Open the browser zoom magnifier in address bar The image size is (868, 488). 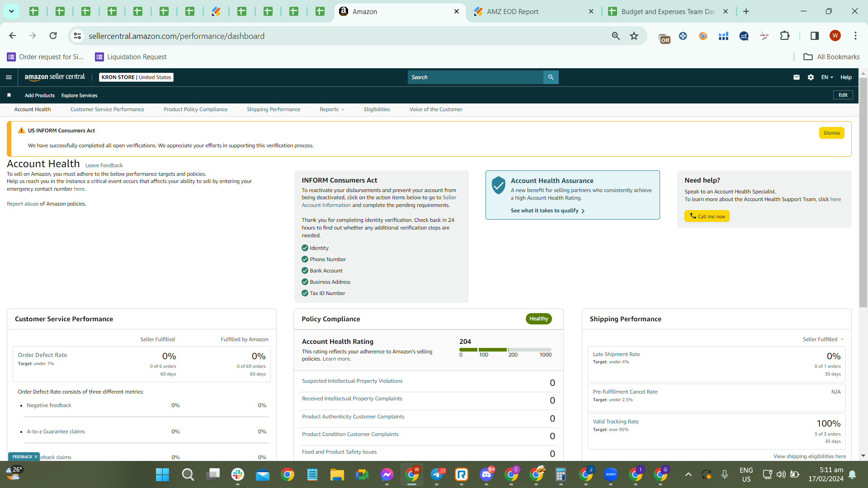pyautogui.click(x=616, y=36)
